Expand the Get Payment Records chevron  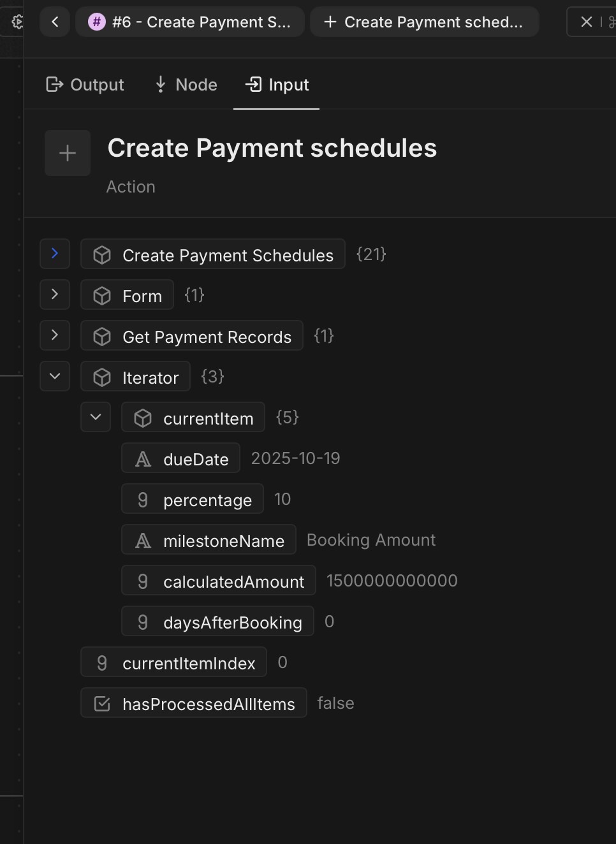pos(55,335)
